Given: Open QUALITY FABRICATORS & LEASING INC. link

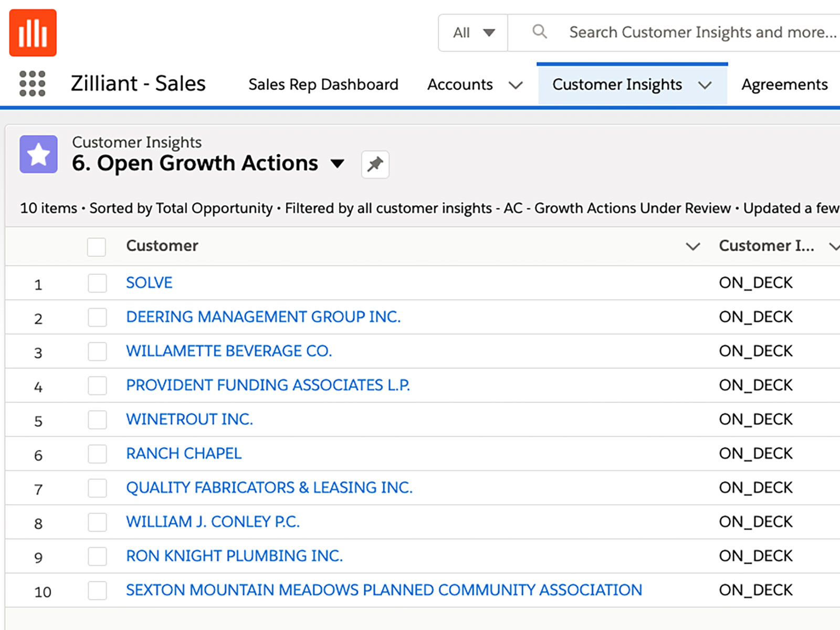Looking at the screenshot, I should click(269, 487).
